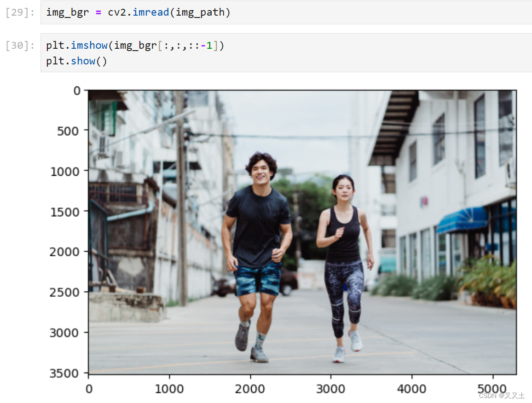Screen dimensions: 532x403
Task: Click the show function name in cell 30
Action: [x=83, y=60]
